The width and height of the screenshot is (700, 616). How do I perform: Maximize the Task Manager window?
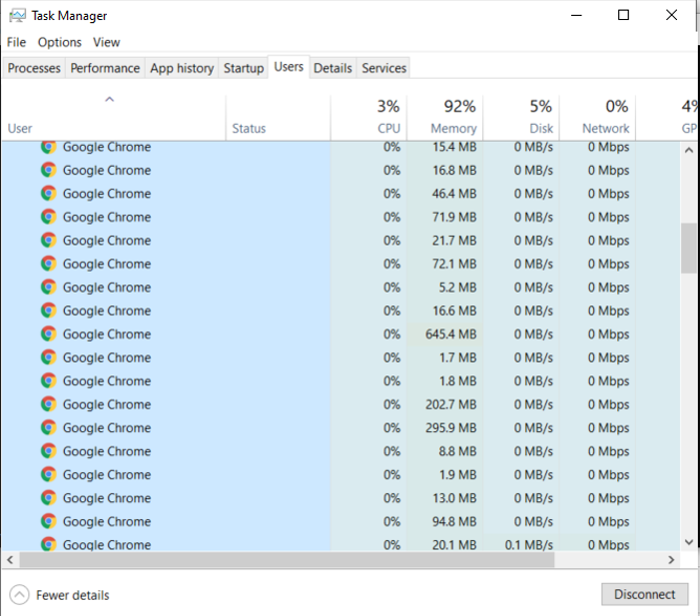point(623,15)
